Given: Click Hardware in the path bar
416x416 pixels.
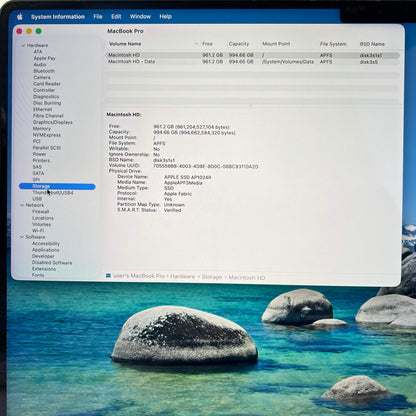Looking at the screenshot, I should point(183,276).
